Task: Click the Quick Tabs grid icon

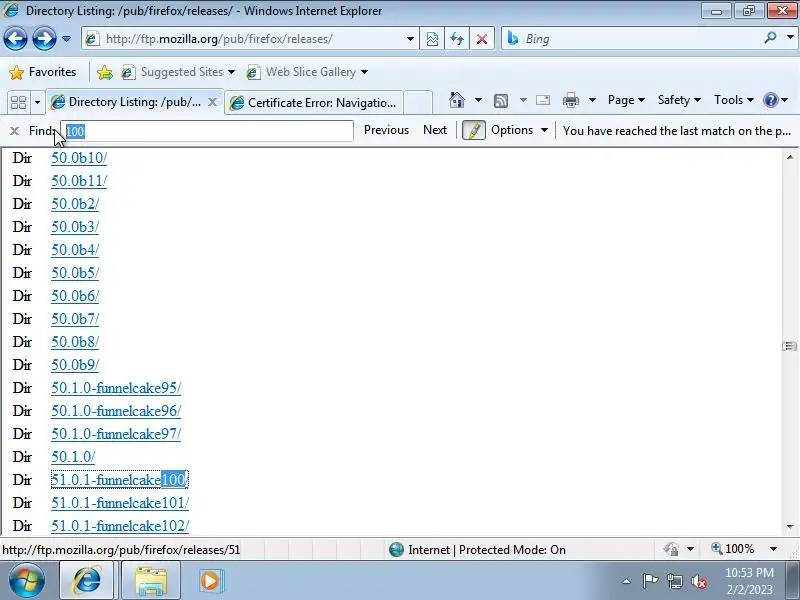Action: coord(18,103)
